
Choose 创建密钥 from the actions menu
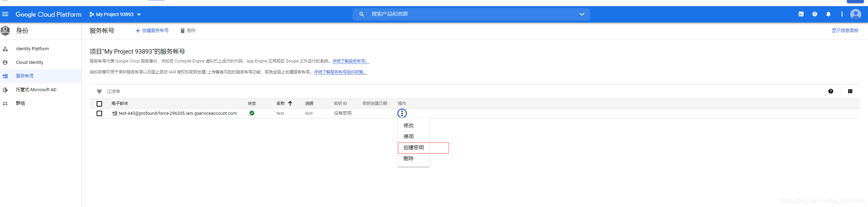pyautogui.click(x=413, y=148)
